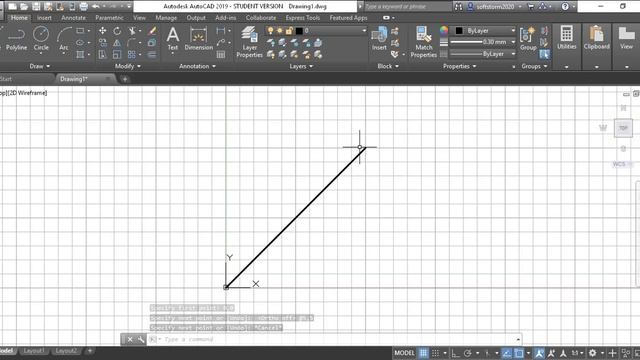Click the Undo arrow in quick access toolbar

tap(96, 7)
